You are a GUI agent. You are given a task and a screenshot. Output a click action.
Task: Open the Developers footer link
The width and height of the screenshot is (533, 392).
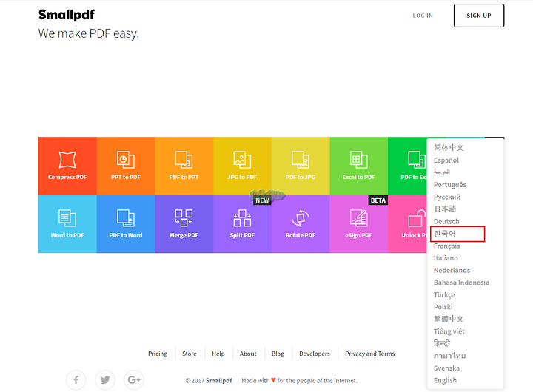coord(315,354)
